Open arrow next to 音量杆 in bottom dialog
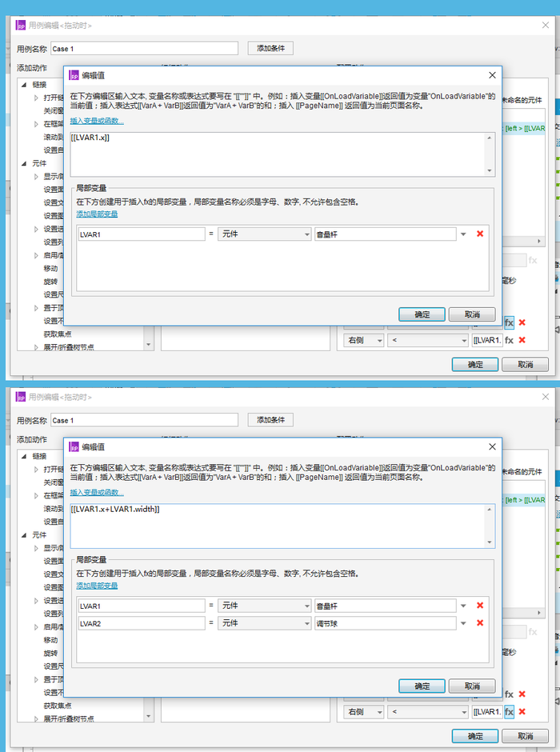Viewport: 560px width, 752px height. point(463,606)
